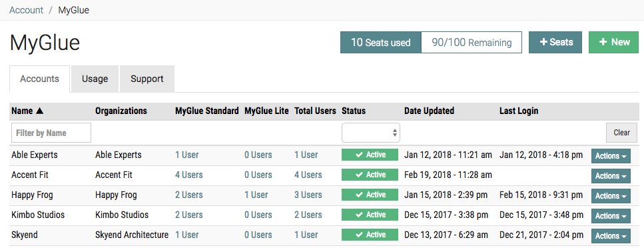This screenshot has width=644, height=248.
Task: Sort by Status column header
Action: click(354, 111)
